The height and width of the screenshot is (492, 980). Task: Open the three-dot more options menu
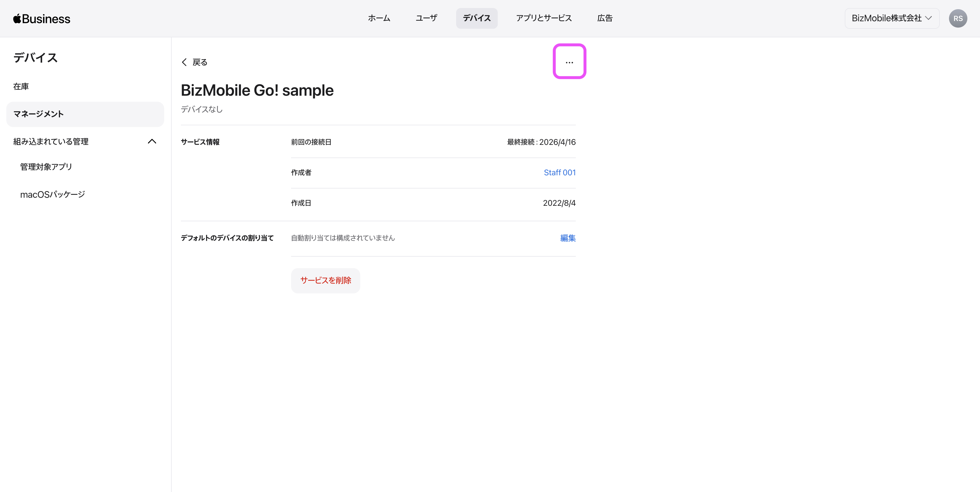[x=569, y=62]
